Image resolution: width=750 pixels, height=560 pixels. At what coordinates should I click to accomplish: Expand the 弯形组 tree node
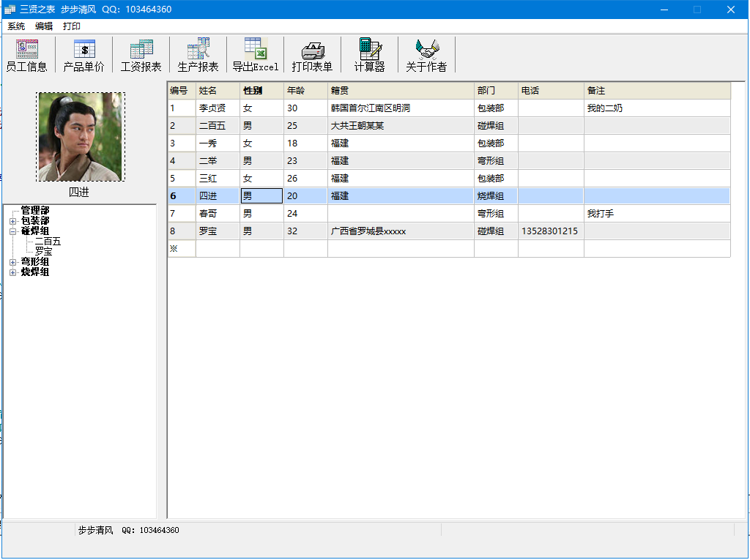pos(13,262)
